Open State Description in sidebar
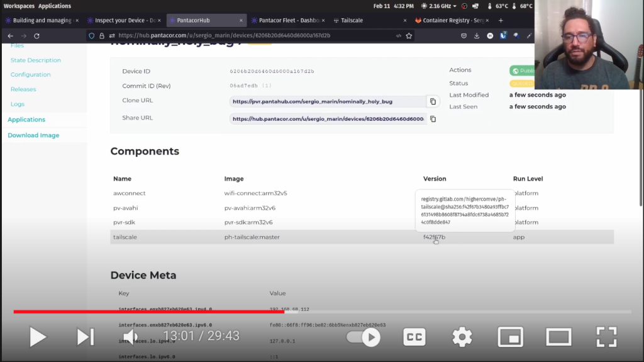 click(x=36, y=60)
